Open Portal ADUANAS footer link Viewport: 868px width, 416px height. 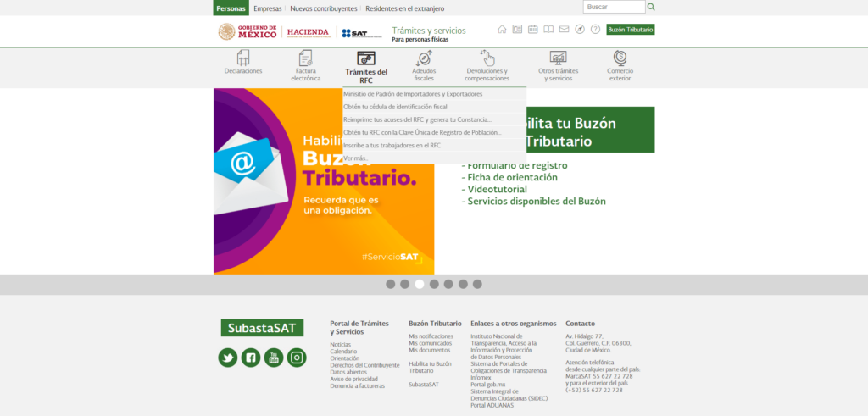point(492,405)
